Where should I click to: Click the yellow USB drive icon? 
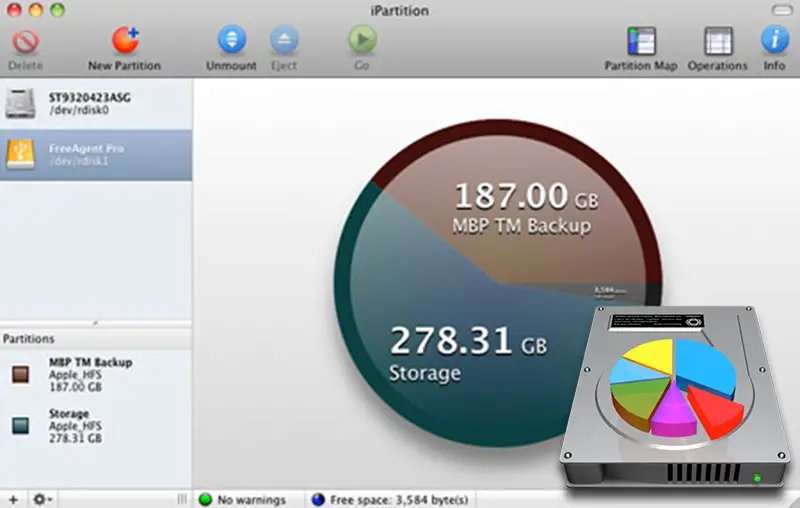20,155
